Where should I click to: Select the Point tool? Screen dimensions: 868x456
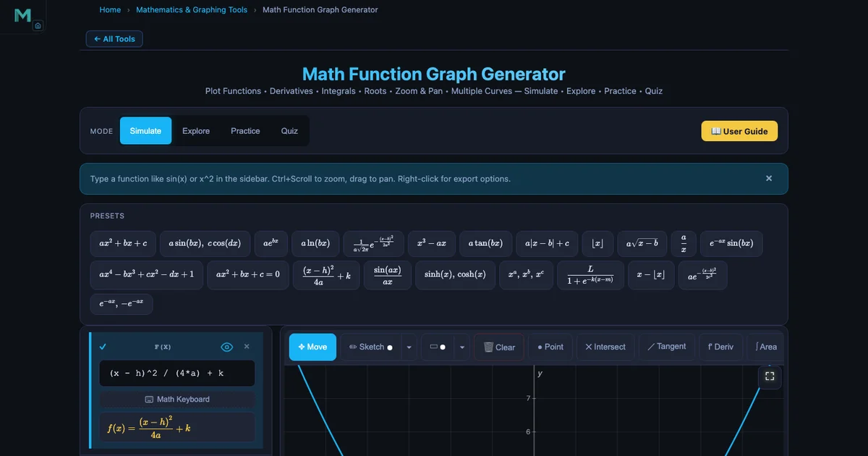pyautogui.click(x=550, y=347)
